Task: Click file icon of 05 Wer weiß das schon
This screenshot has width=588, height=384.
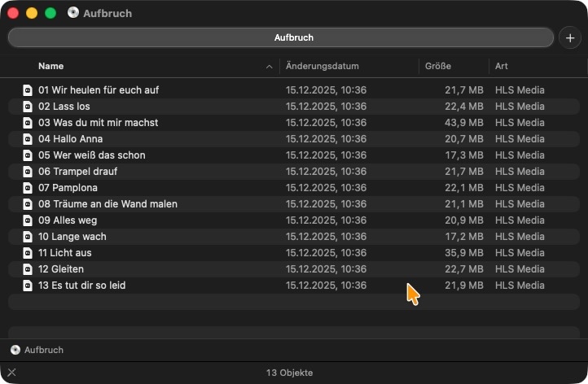Action: [x=28, y=155]
